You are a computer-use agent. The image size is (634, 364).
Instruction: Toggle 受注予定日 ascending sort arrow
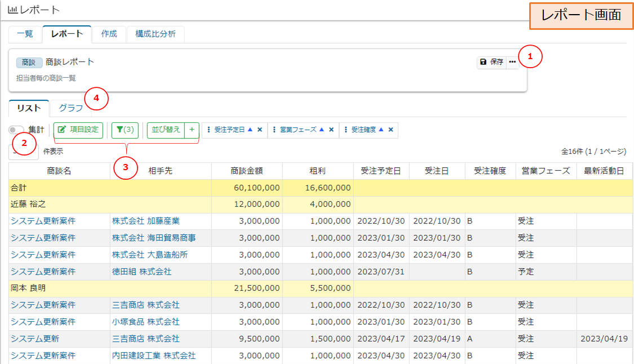pyautogui.click(x=250, y=130)
